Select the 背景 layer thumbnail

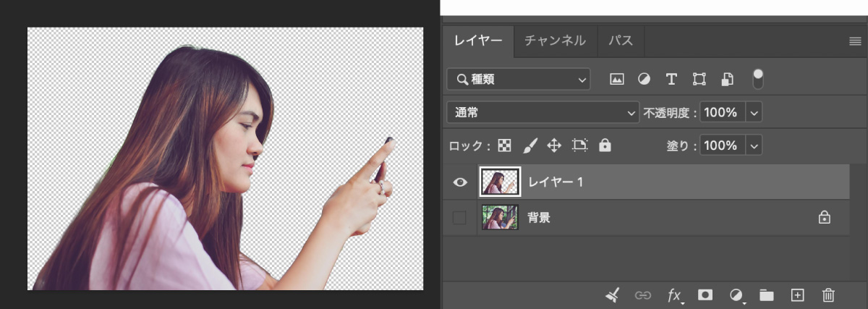click(500, 217)
